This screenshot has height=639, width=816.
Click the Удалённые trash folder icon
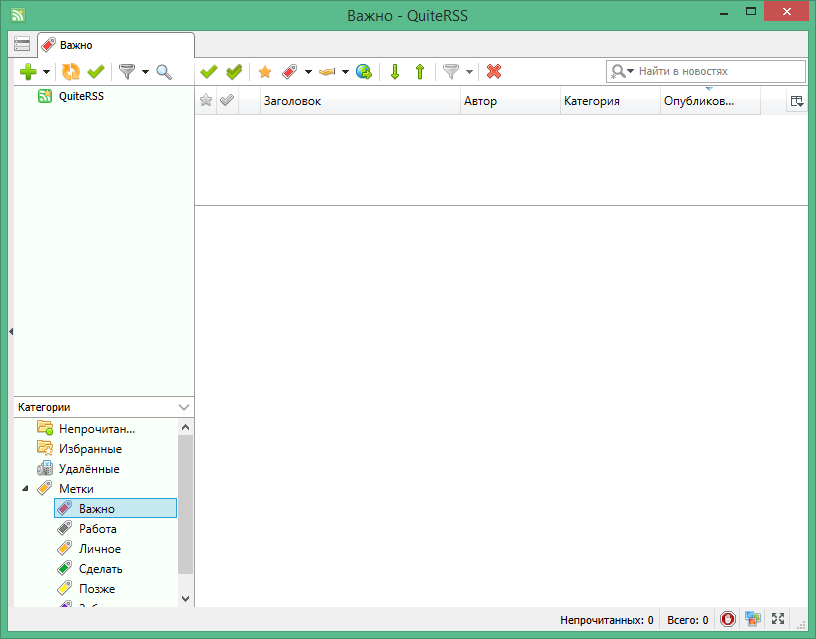(45, 468)
